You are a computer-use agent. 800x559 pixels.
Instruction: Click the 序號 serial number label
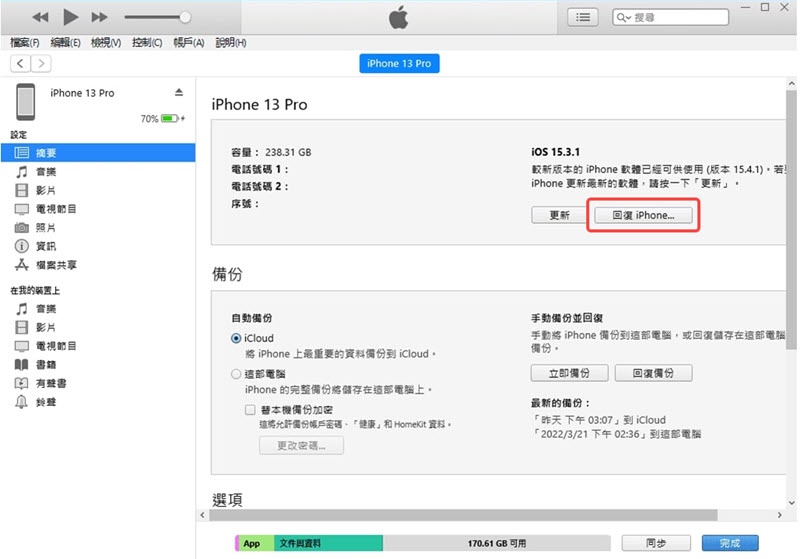pyautogui.click(x=245, y=204)
